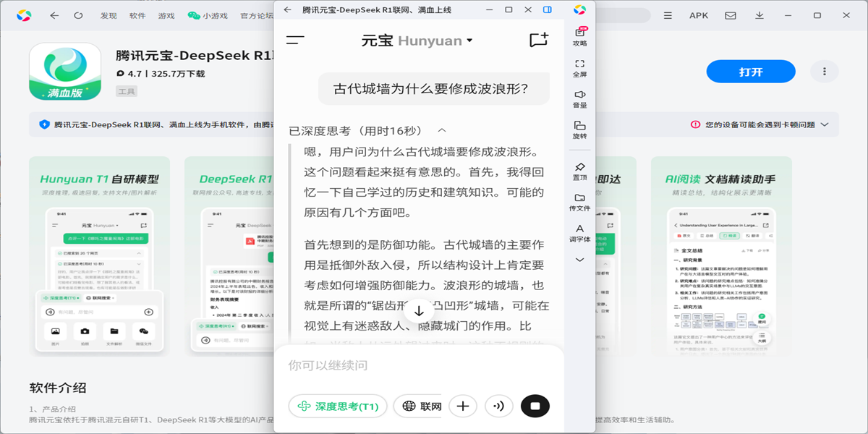Viewport: 868px width, 434px height.
Task: Stop the response with the black stop button
Action: pyautogui.click(x=535, y=407)
